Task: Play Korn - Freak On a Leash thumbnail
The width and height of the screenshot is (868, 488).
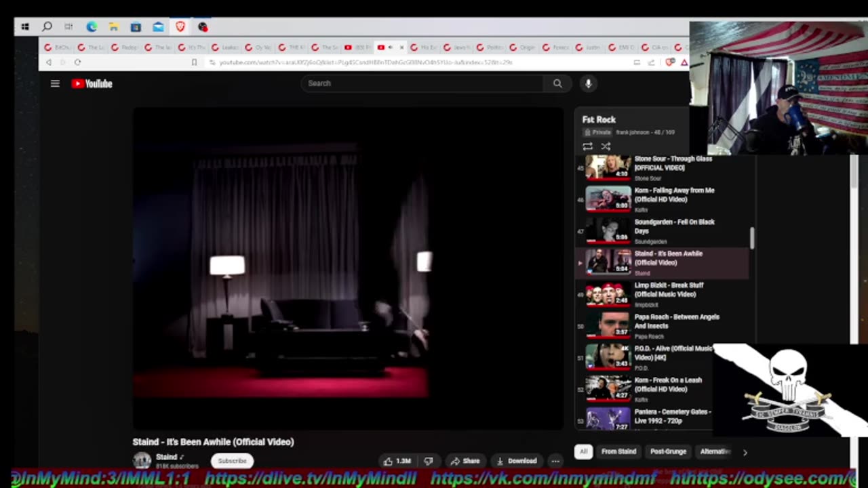Action: pyautogui.click(x=608, y=388)
